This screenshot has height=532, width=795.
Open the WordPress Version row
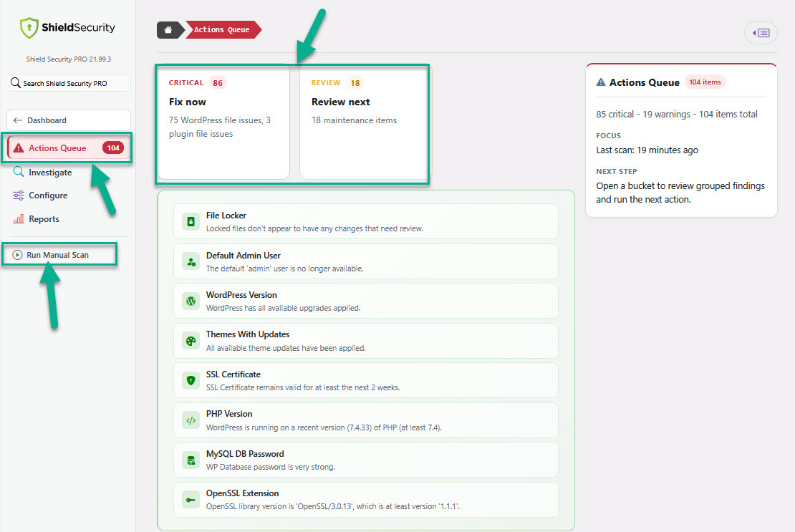pyautogui.click(x=365, y=301)
